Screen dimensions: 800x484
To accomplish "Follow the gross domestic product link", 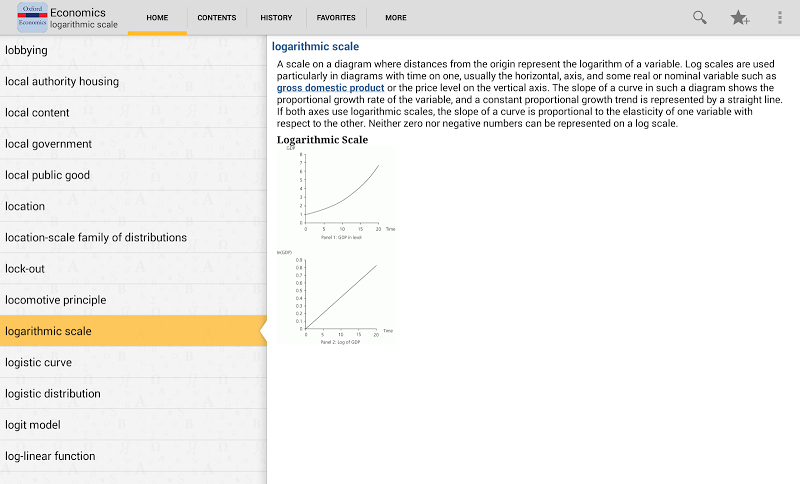I will click(x=330, y=88).
